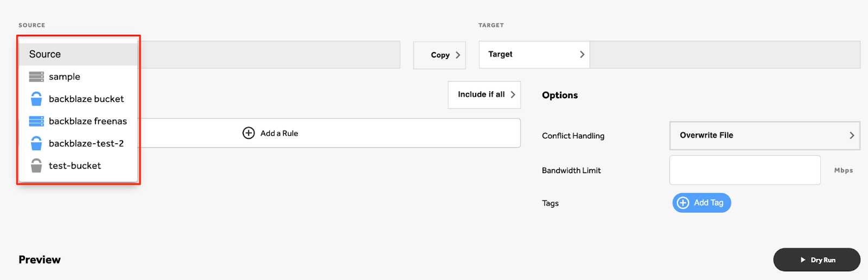The height and width of the screenshot is (280, 868).
Task: Expand the Include if all dropdown
Action: coord(484,94)
